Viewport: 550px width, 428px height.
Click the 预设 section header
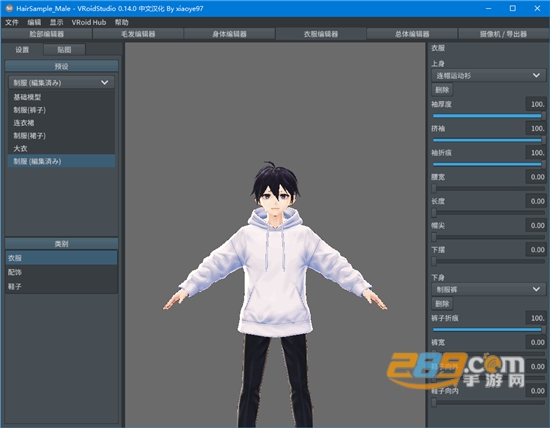(61, 66)
